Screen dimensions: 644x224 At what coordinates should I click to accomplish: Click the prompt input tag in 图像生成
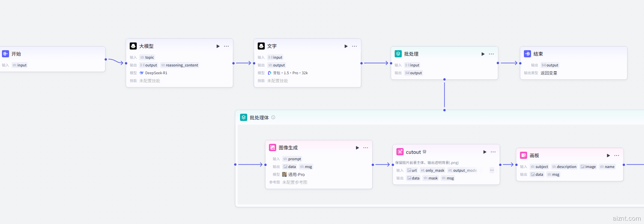click(x=292, y=159)
